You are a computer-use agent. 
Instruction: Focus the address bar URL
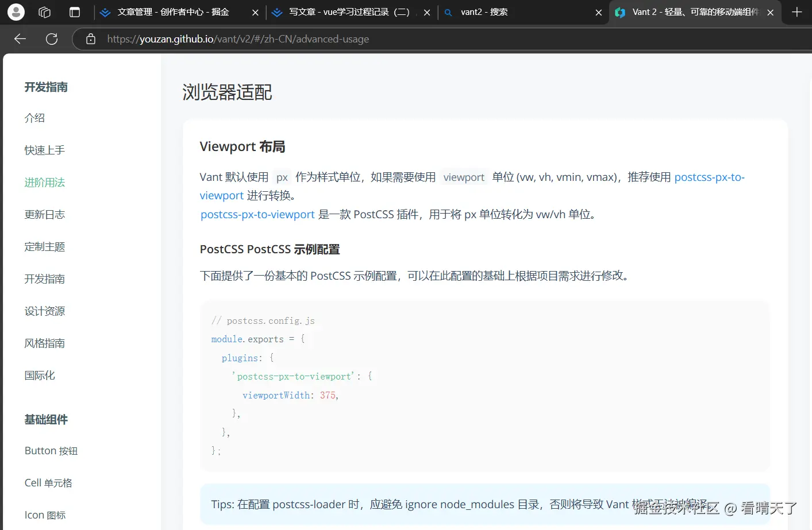pyautogui.click(x=238, y=39)
